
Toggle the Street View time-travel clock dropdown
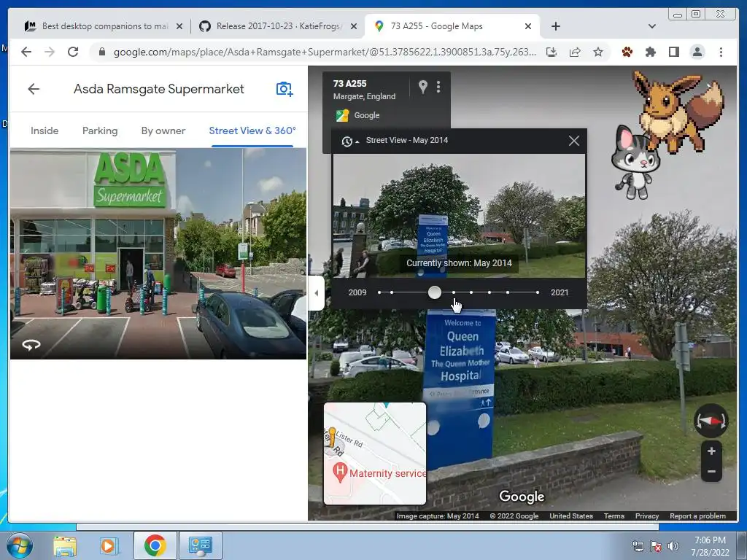point(349,141)
